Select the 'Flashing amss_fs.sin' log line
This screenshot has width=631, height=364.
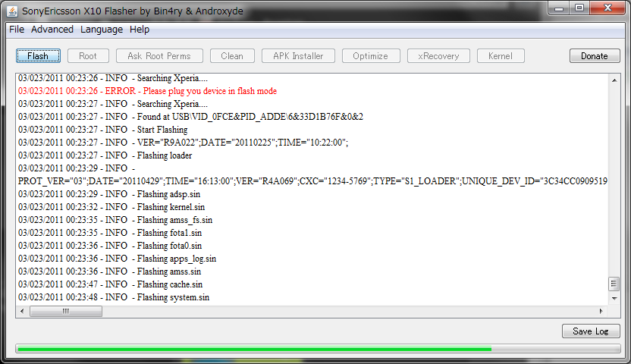[115, 220]
